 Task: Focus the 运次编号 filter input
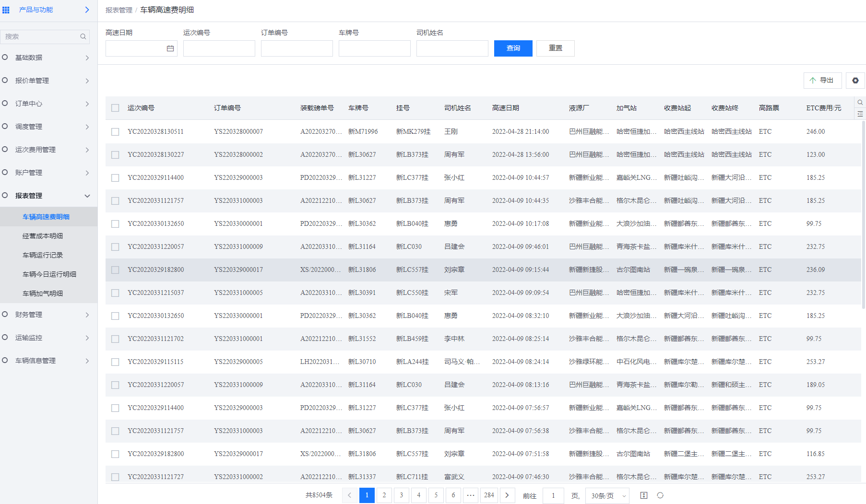pyautogui.click(x=219, y=48)
